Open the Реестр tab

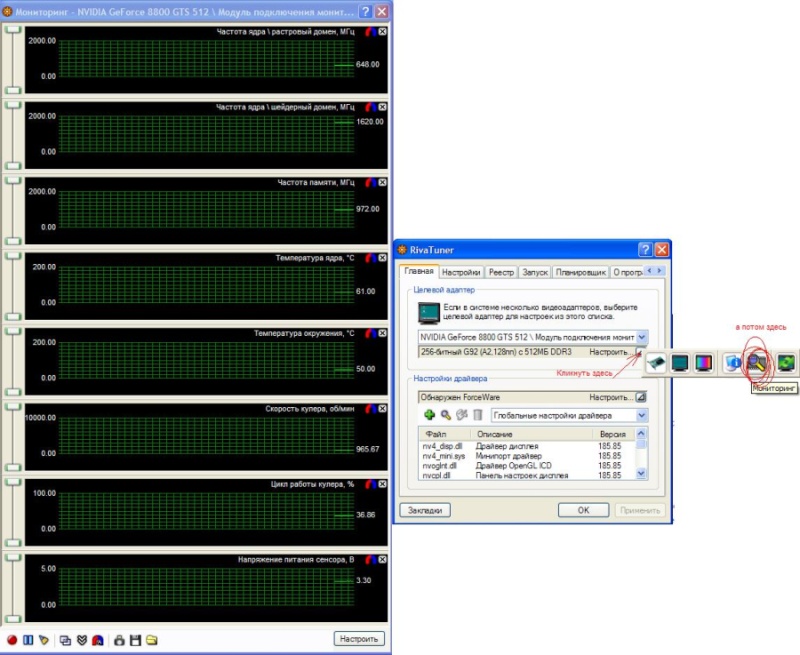[501, 272]
